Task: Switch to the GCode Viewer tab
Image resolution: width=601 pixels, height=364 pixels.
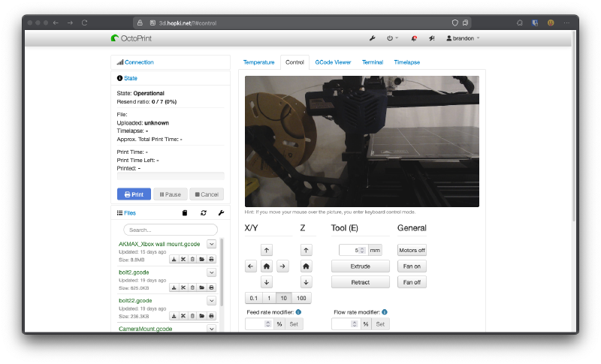Action: 333,62
